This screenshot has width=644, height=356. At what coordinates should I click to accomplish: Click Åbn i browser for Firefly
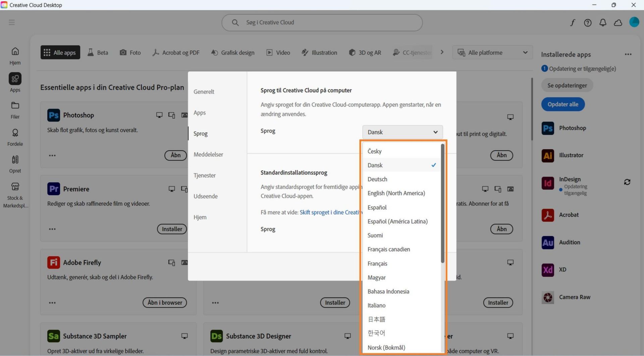[x=165, y=303]
